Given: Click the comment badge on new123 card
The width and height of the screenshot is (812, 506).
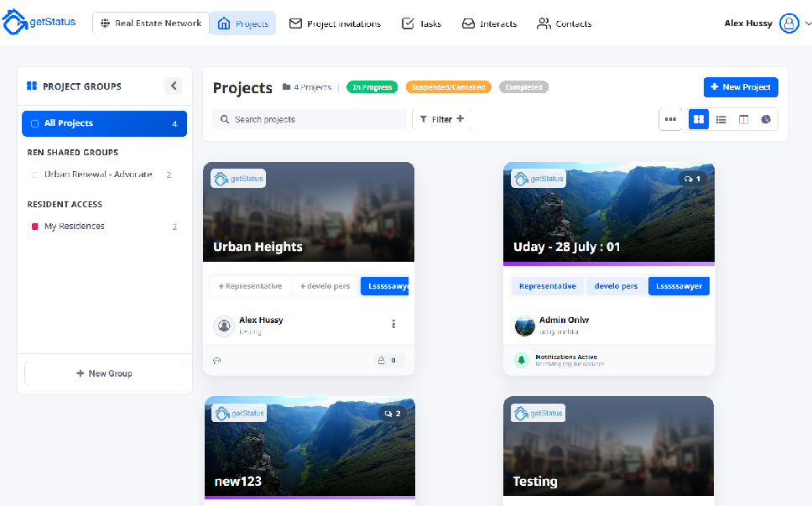Looking at the screenshot, I should click(392, 414).
